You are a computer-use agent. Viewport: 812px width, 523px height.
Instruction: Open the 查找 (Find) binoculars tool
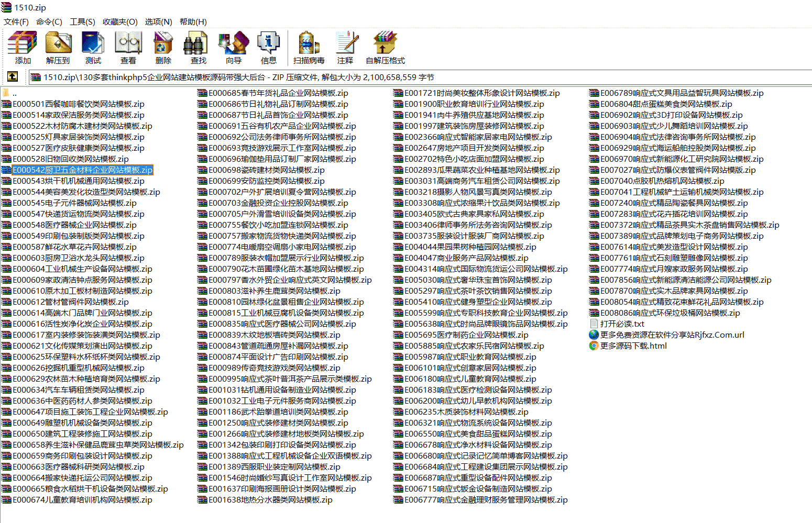198,48
